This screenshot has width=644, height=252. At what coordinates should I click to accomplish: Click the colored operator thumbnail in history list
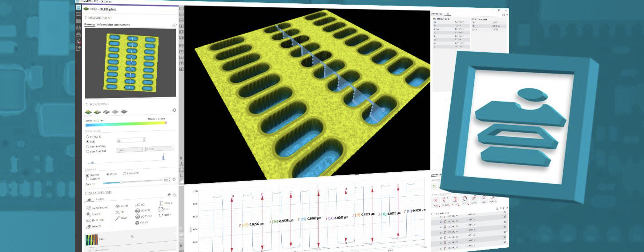[92, 240]
